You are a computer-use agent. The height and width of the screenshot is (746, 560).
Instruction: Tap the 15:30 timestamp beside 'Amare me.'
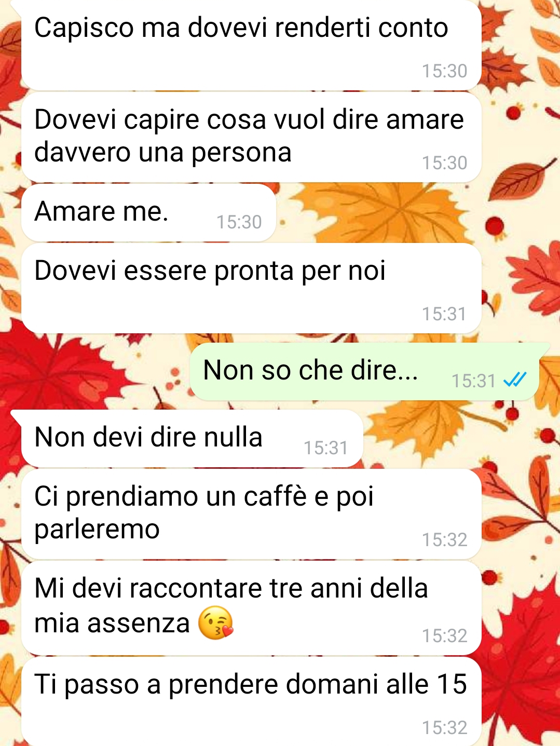[x=239, y=222]
